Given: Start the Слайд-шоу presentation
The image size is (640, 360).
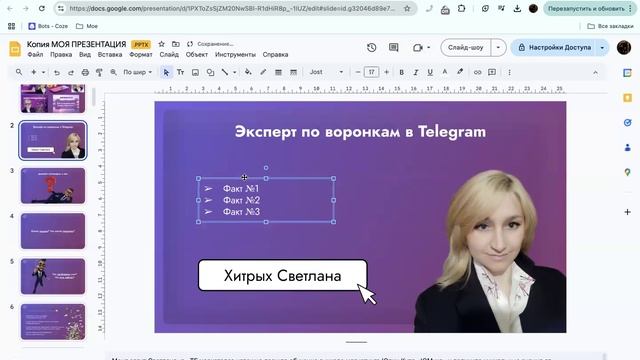Looking at the screenshot, I should 466,47.
